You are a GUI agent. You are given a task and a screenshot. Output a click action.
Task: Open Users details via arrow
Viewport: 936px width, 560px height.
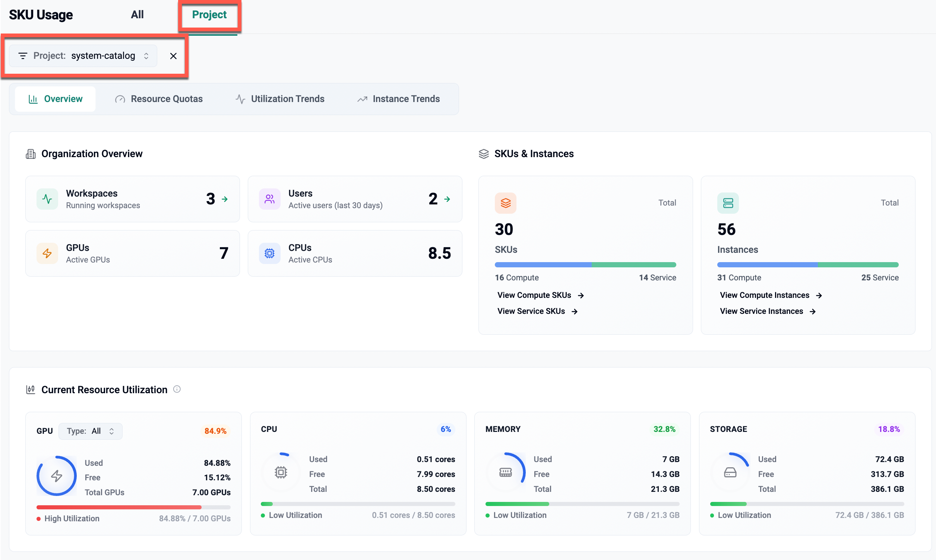447,199
